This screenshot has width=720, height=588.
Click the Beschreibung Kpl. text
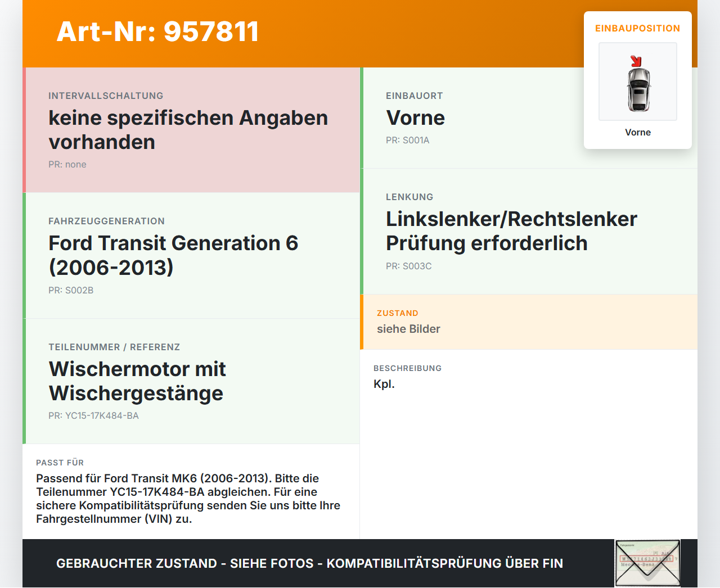(x=384, y=385)
